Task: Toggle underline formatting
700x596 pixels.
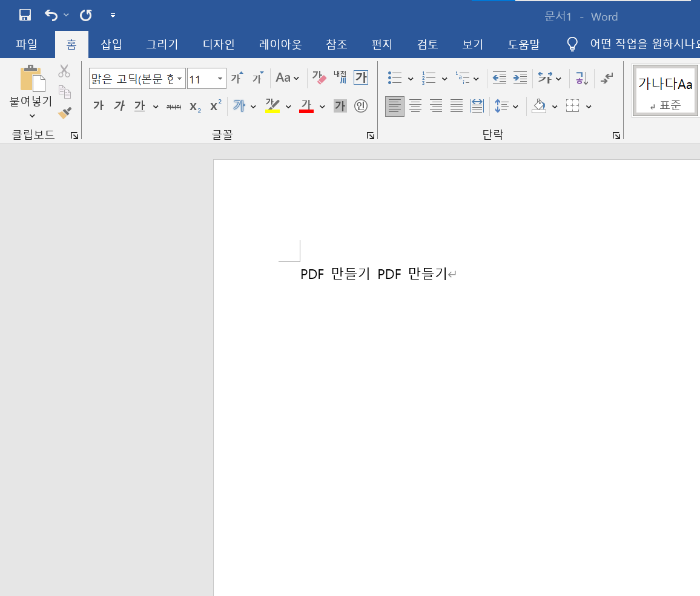Action: (139, 105)
